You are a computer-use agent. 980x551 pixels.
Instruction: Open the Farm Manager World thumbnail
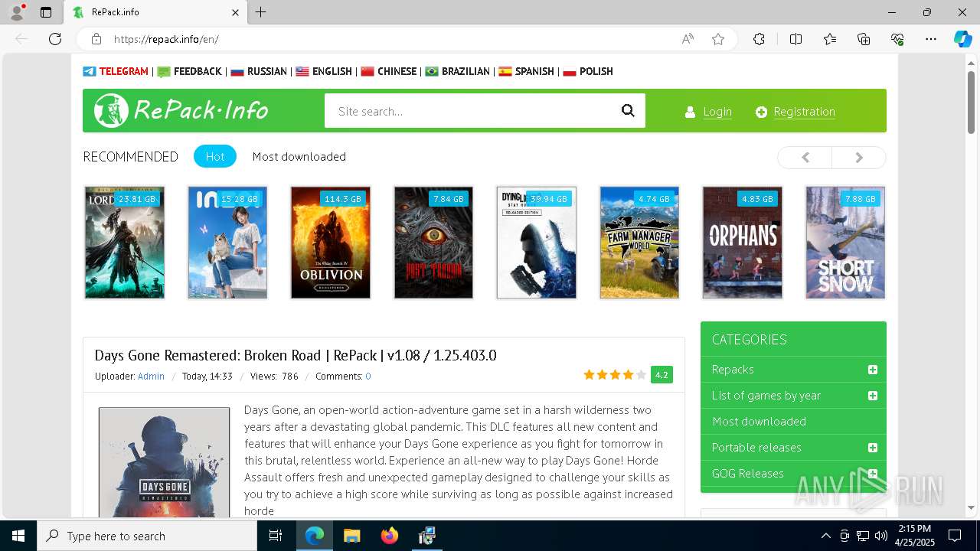(639, 243)
